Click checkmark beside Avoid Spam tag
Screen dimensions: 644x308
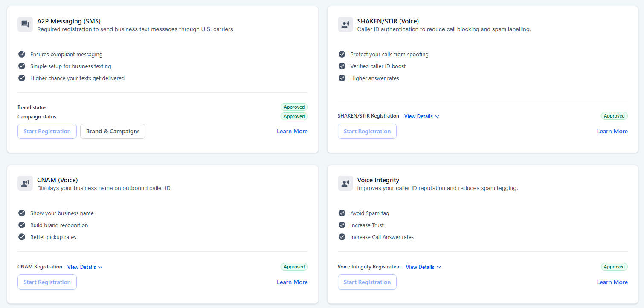pyautogui.click(x=342, y=213)
